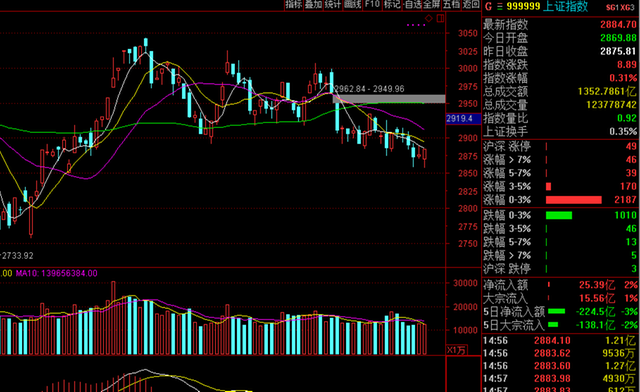Screen dimensions: 640x392
Task: Click the green list icon next to the G
Action: coord(500,7)
